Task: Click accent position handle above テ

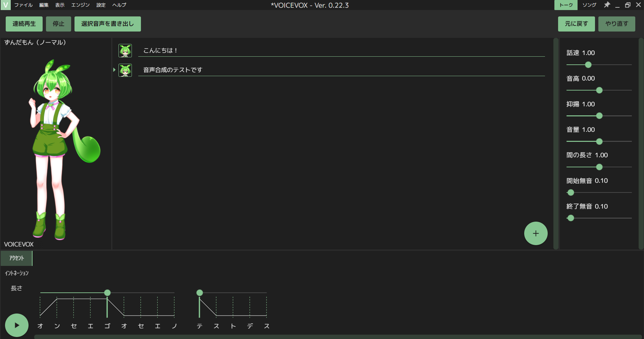Action: pos(200,293)
